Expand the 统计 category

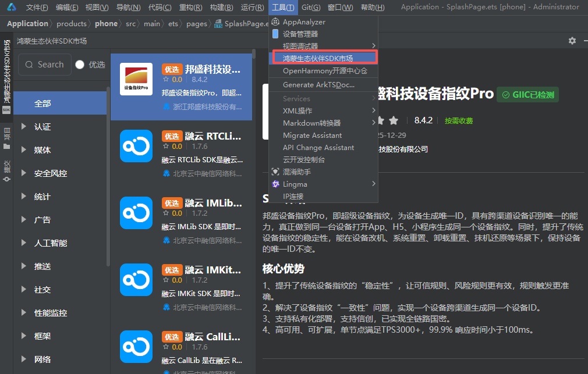[x=24, y=197]
